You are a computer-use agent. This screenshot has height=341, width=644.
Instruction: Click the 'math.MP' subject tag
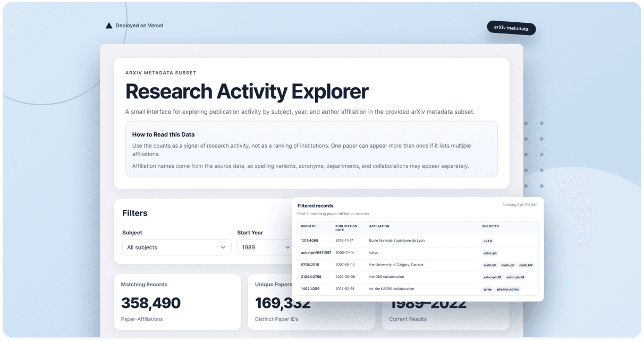[526, 265]
